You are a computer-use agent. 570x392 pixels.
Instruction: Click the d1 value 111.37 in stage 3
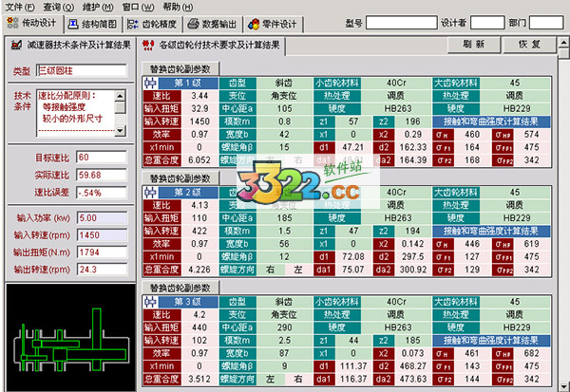pyautogui.click(x=353, y=366)
